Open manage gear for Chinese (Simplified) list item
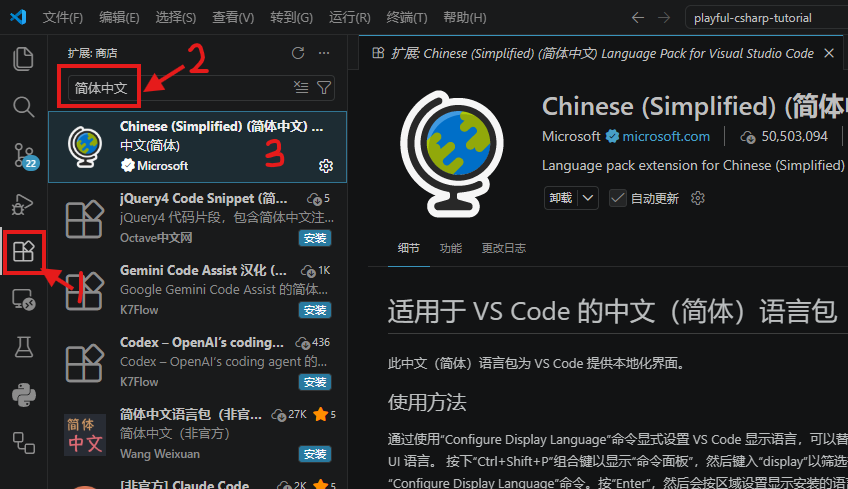This screenshot has width=848, height=489. click(326, 166)
